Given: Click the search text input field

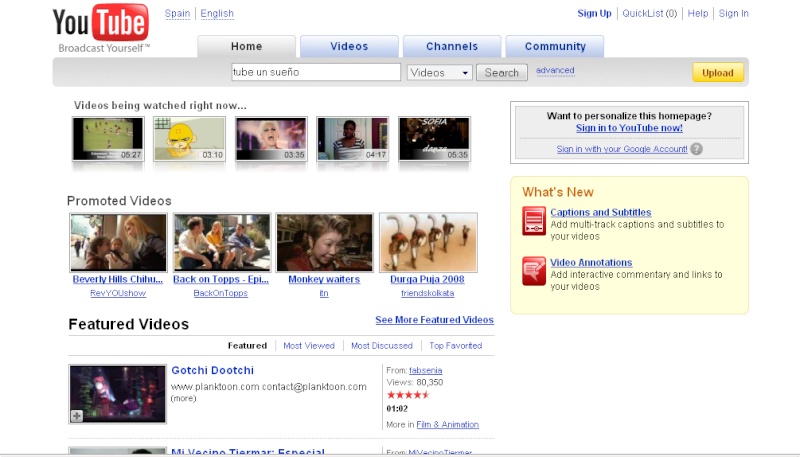Looking at the screenshot, I should tap(316, 72).
